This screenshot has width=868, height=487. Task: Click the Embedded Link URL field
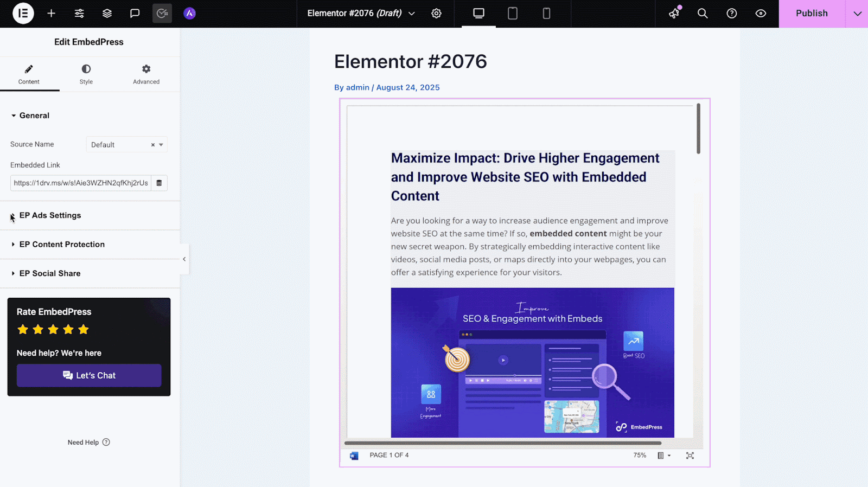tap(80, 183)
